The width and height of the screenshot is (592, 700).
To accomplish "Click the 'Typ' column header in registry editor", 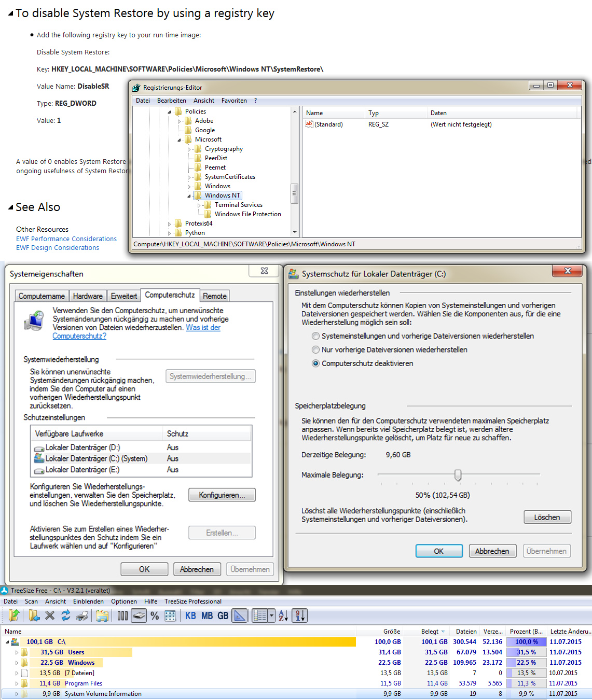I will (395, 113).
